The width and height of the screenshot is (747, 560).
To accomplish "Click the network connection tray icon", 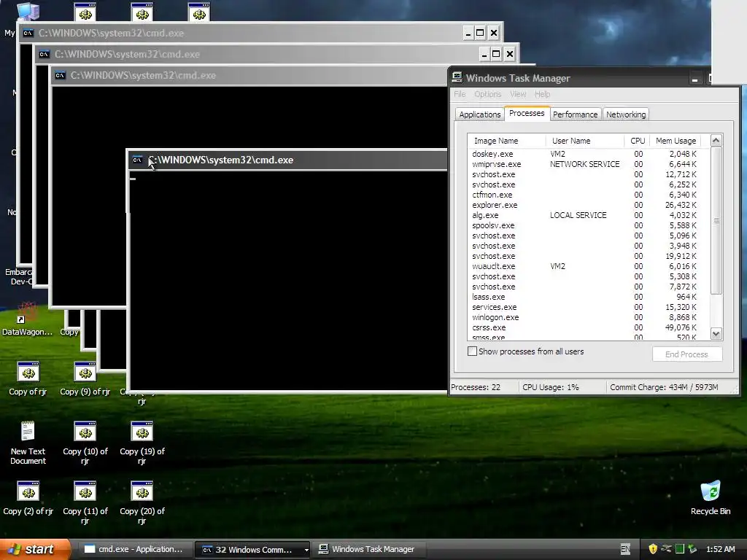I will point(666,549).
